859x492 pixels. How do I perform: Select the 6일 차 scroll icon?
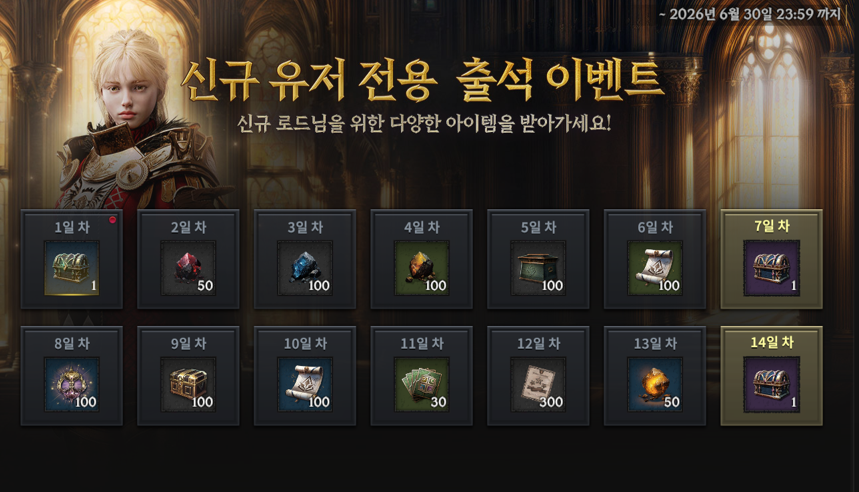pyautogui.click(x=655, y=268)
